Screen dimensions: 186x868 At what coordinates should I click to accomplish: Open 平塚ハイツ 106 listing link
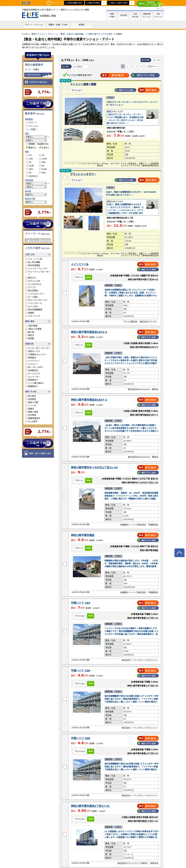[80, 670]
